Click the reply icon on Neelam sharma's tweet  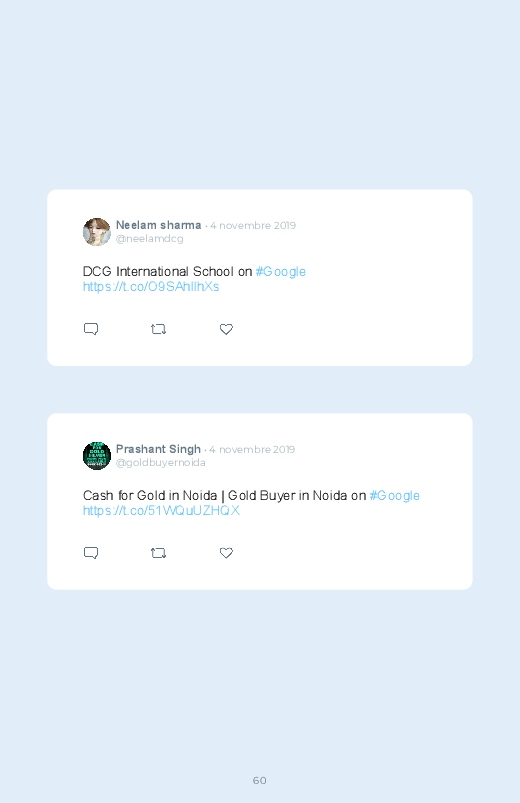91,329
